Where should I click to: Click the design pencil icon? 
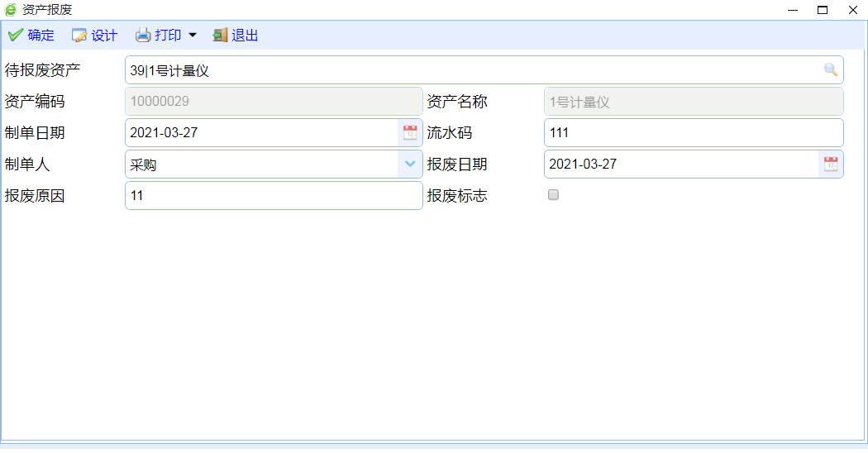tap(79, 36)
